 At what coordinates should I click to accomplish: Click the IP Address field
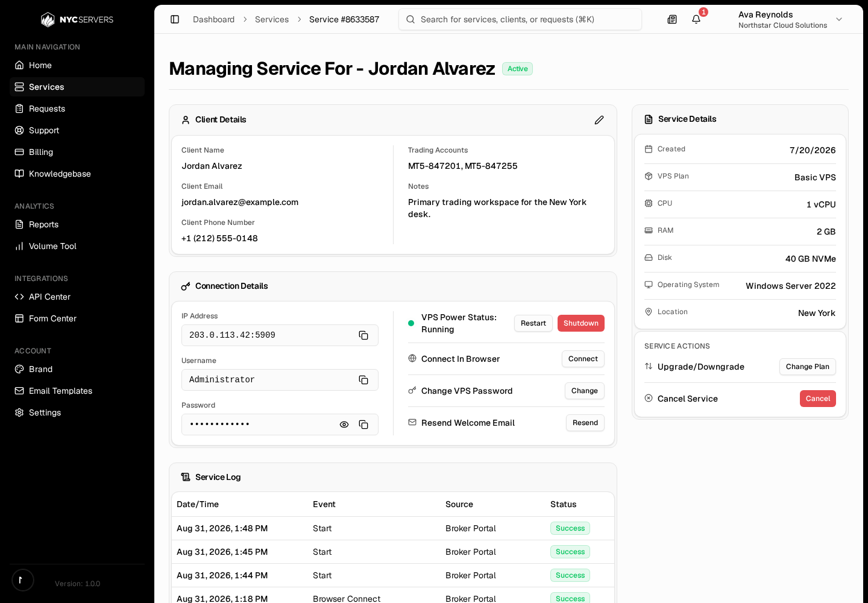(280, 335)
